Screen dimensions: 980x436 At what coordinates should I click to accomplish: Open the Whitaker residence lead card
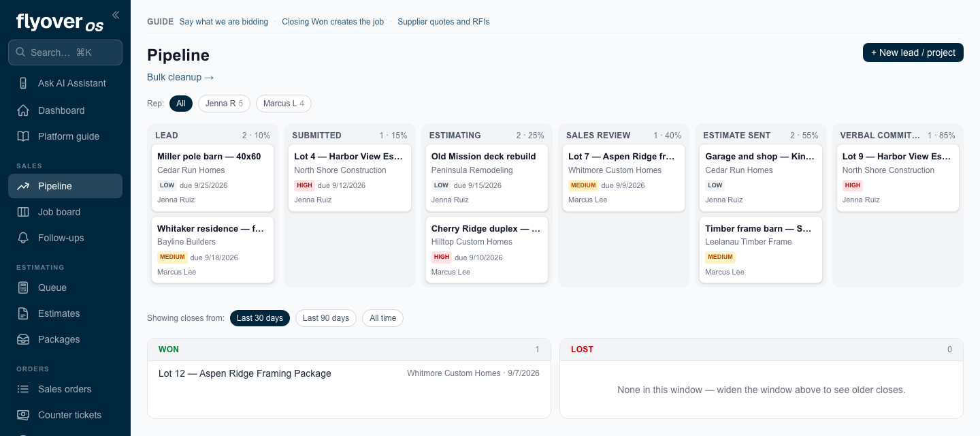tap(212, 249)
